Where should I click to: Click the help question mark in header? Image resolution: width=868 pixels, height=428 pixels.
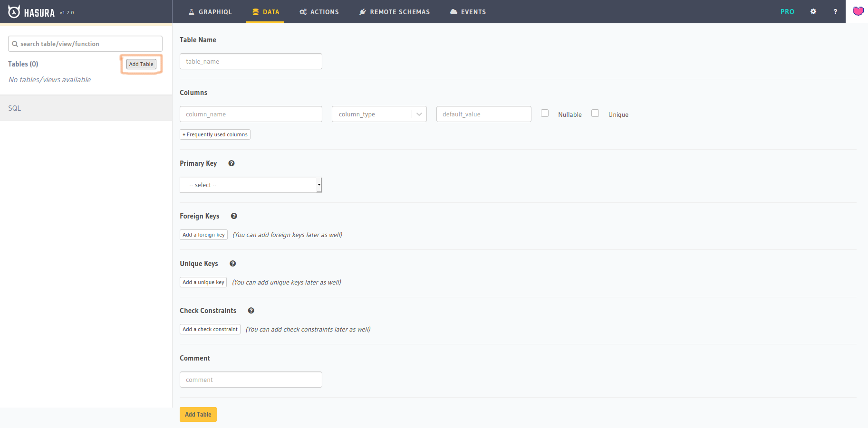coord(835,11)
